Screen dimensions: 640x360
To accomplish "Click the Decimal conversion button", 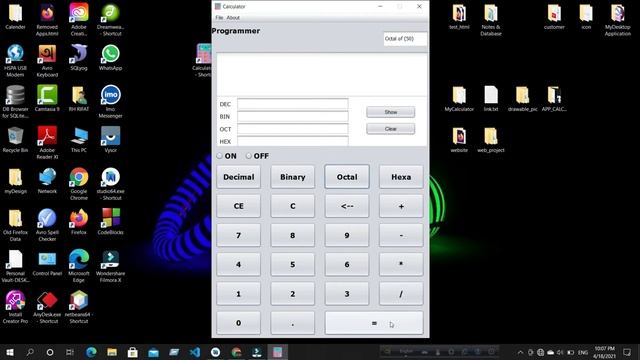I will [x=238, y=177].
